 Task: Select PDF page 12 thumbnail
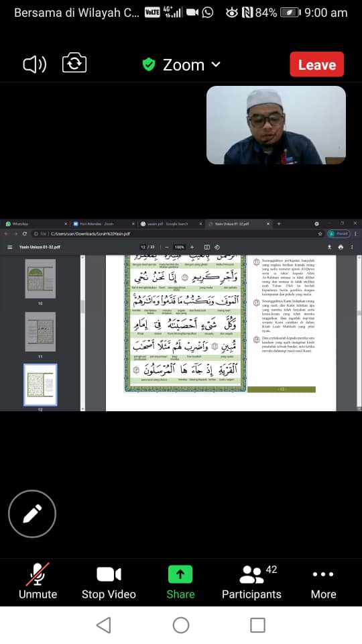(40, 385)
